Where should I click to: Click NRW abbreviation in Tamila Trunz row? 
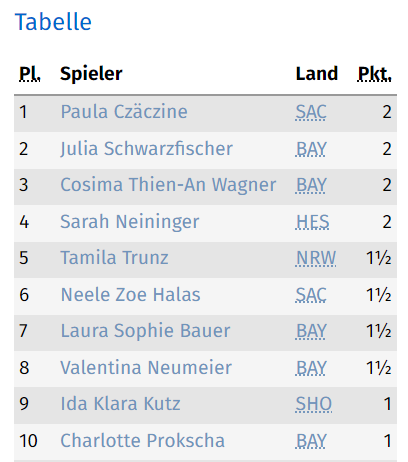coord(316,258)
